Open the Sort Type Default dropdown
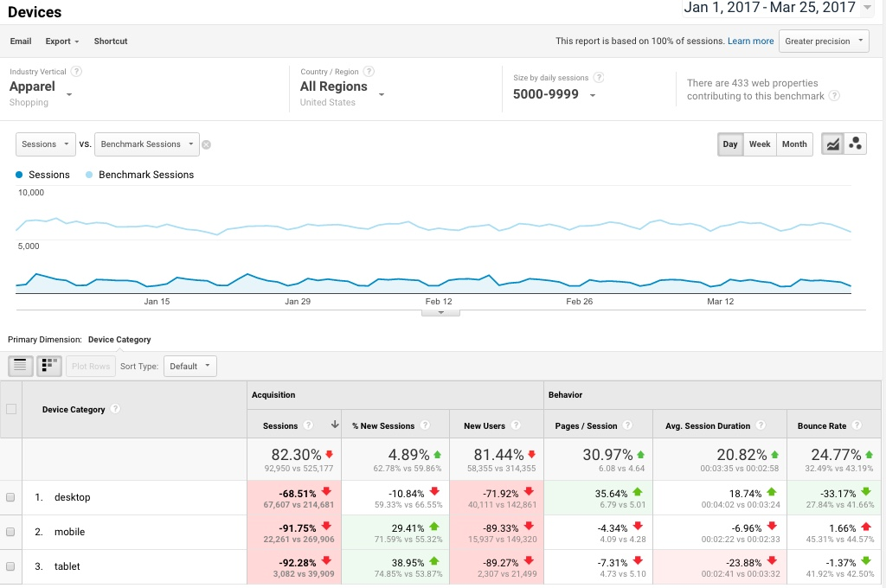Screen dimensions: 886x588 [189, 365]
